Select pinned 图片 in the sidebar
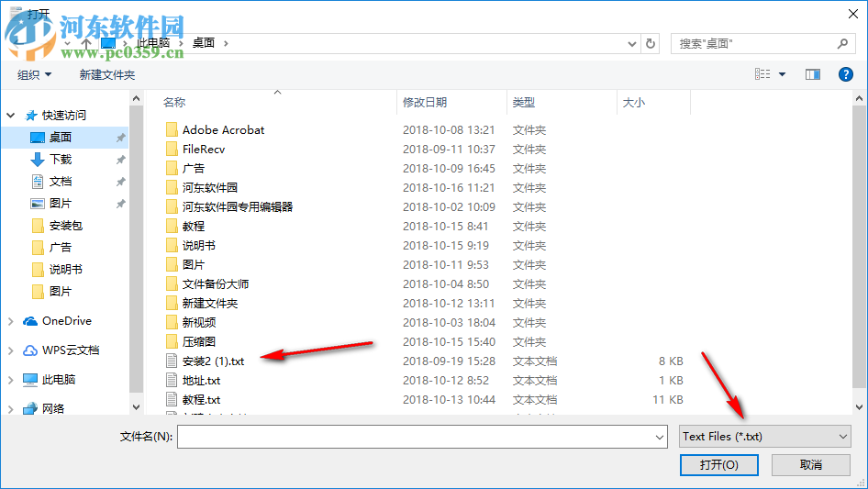The width and height of the screenshot is (868, 489). tap(61, 204)
